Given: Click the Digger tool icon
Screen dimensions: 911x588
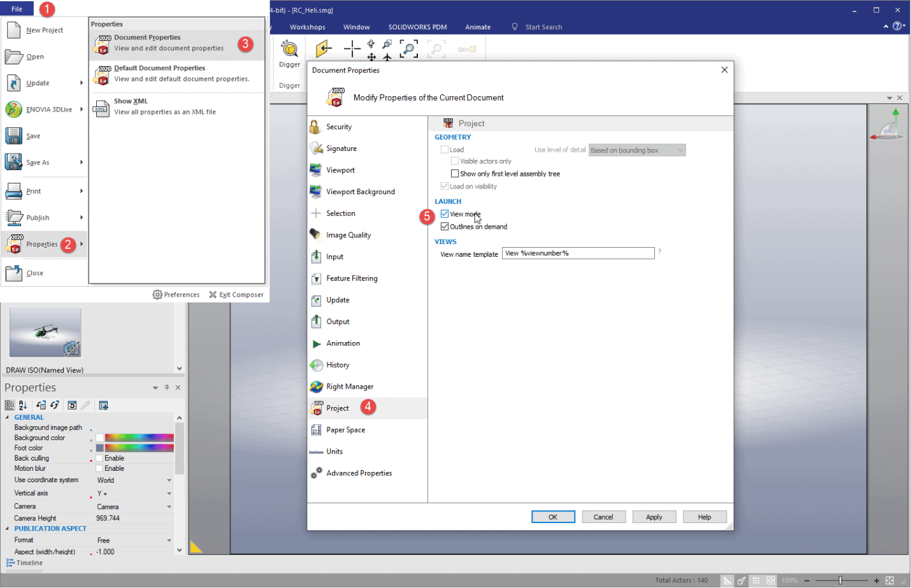Looking at the screenshot, I should tap(289, 49).
